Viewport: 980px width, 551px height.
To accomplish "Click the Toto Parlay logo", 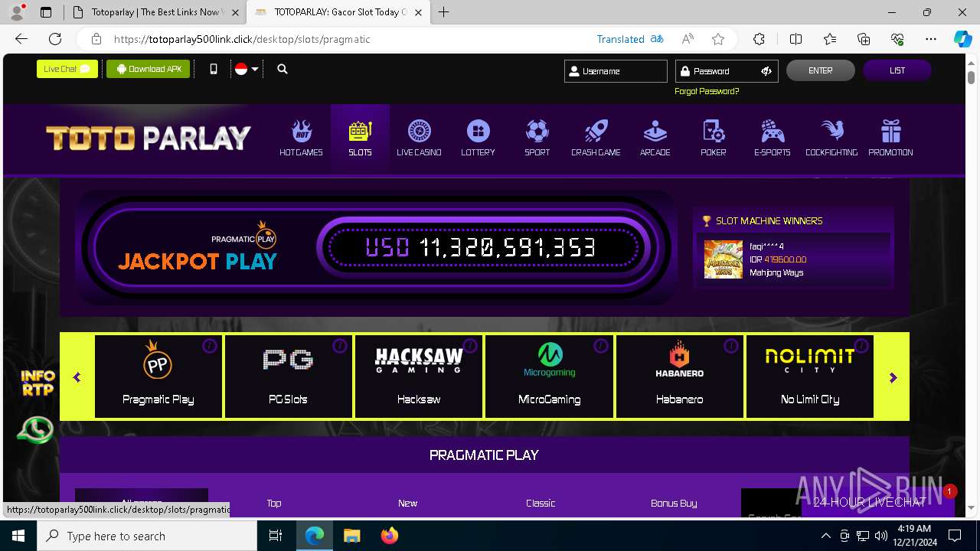I will click(149, 138).
